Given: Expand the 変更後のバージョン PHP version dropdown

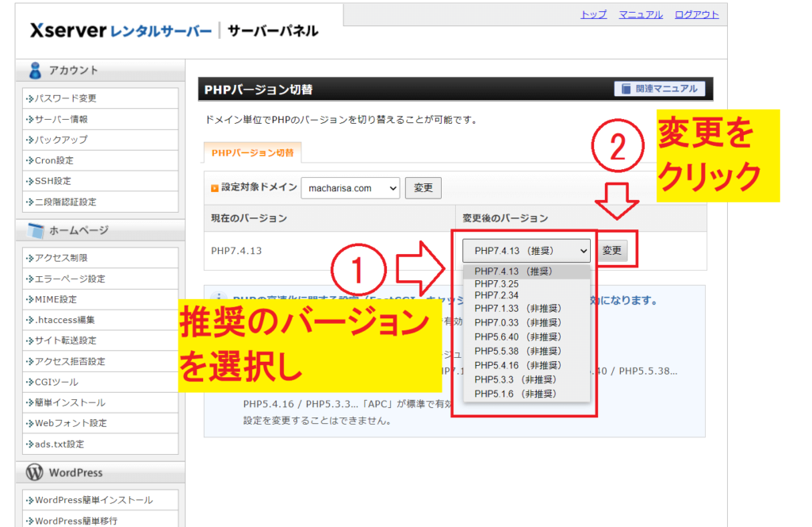Looking at the screenshot, I should click(527, 251).
